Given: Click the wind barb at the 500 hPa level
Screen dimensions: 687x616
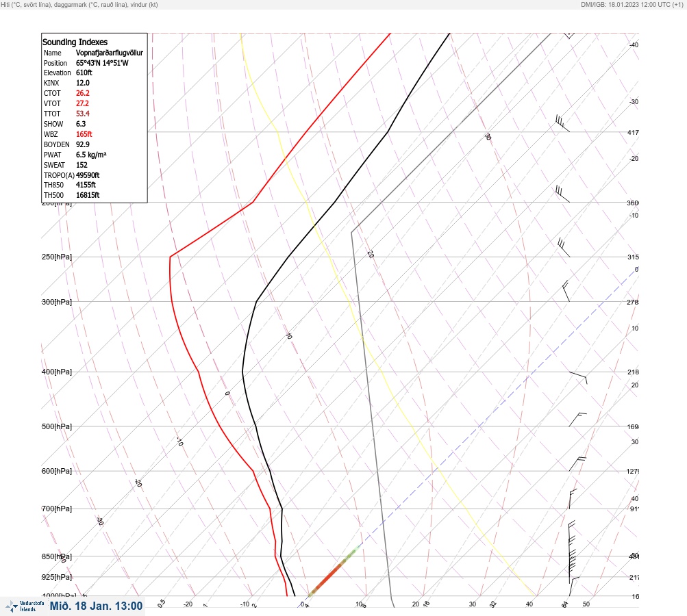Looking at the screenshot, I should point(577,420).
